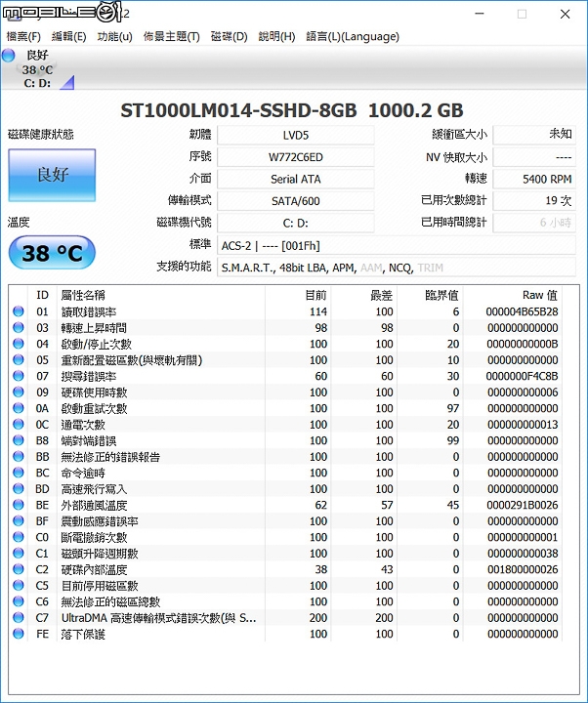Open the 檔案(F) menu
588x703 pixels.
click(x=23, y=36)
